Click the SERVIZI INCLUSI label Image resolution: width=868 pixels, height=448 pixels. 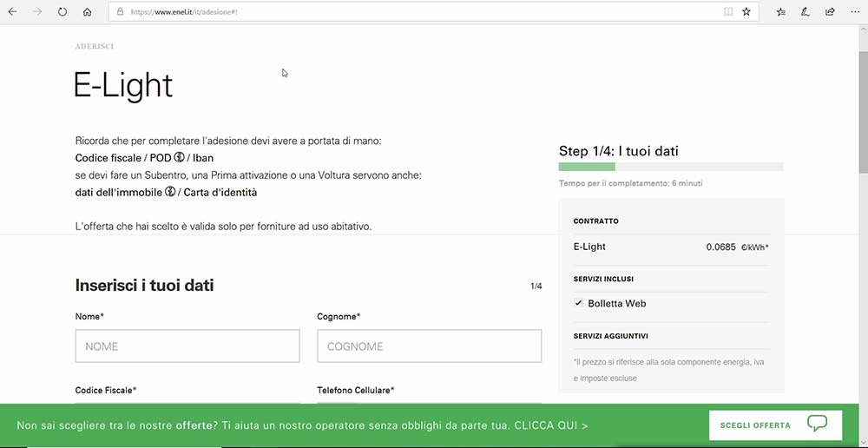pos(603,279)
